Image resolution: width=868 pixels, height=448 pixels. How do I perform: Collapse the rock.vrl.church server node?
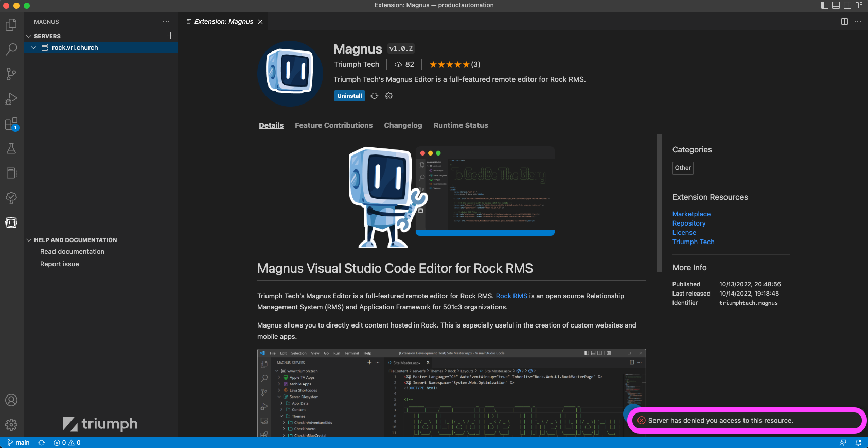point(33,47)
